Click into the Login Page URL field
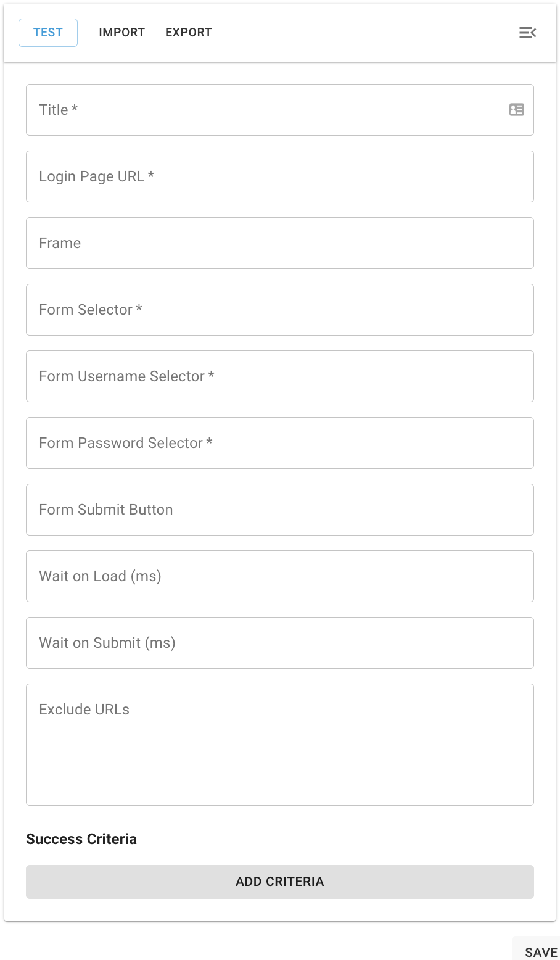 (279, 176)
